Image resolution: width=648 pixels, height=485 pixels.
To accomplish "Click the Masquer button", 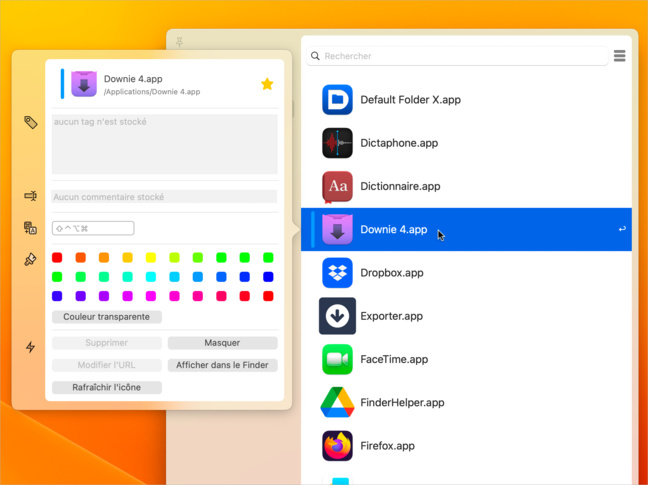I will pos(222,343).
